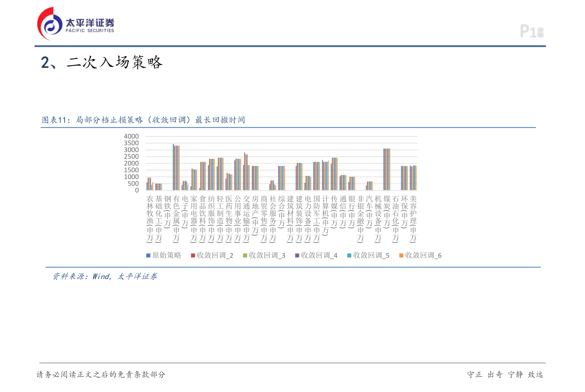This screenshot has width=585, height=392.
Task: Click the 纺织服饰 category axis label
Action: [x=211, y=219]
